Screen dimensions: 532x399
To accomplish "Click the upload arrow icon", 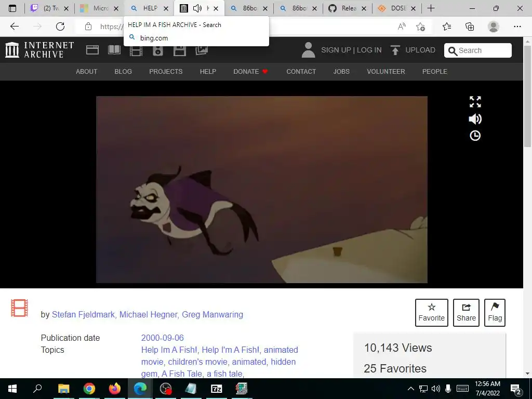I will (395, 50).
